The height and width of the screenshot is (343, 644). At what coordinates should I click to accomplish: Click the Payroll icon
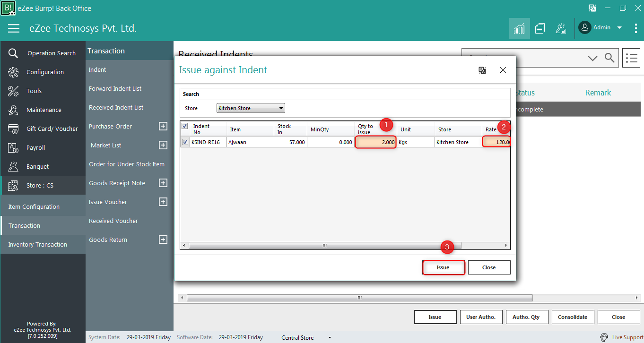click(13, 148)
